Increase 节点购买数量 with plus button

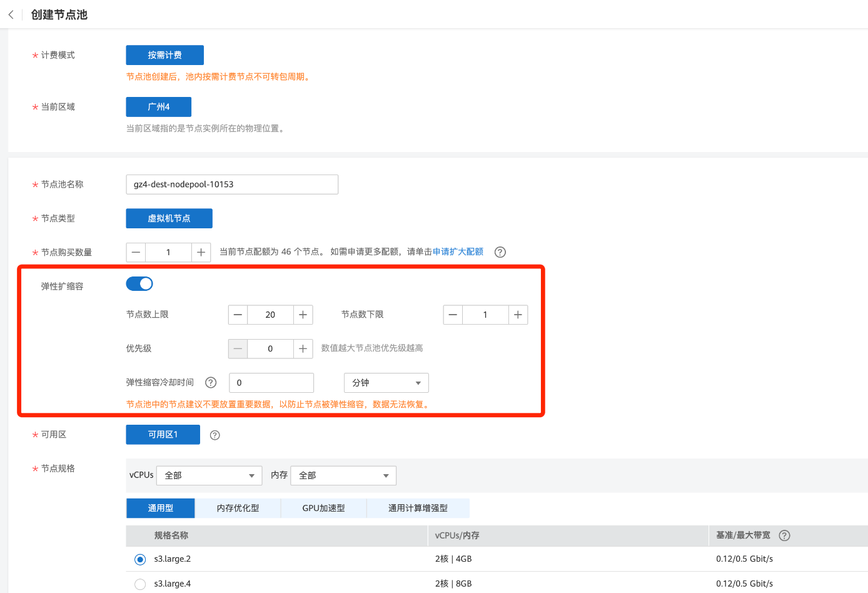(x=201, y=252)
